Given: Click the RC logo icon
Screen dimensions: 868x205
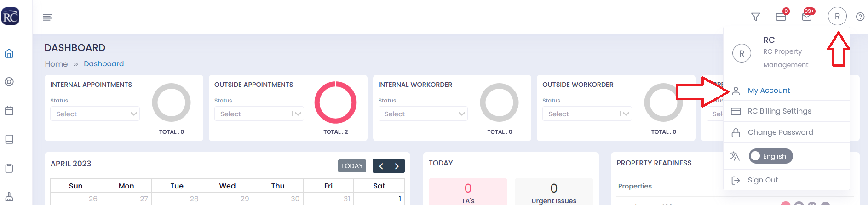Looking at the screenshot, I should (x=10, y=17).
